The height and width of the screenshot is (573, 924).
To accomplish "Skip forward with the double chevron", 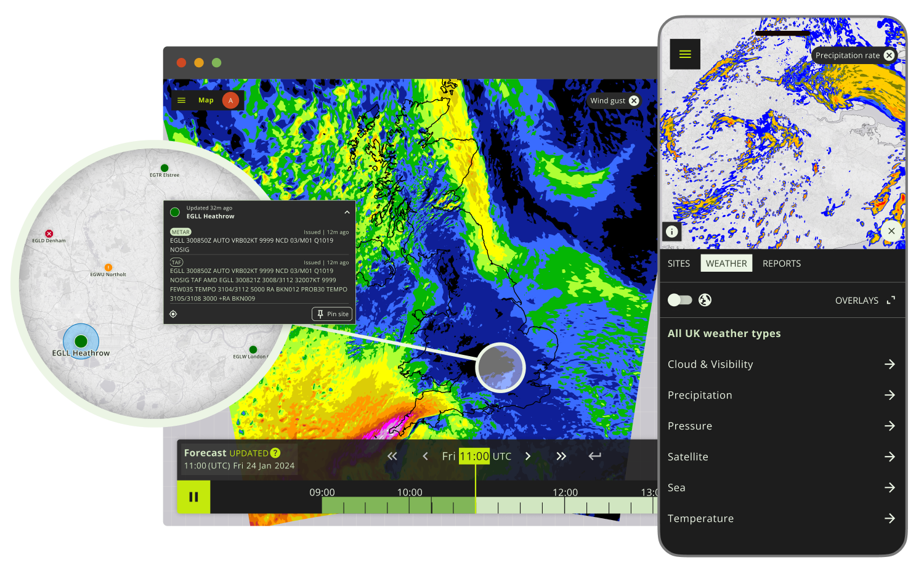I will coord(561,456).
